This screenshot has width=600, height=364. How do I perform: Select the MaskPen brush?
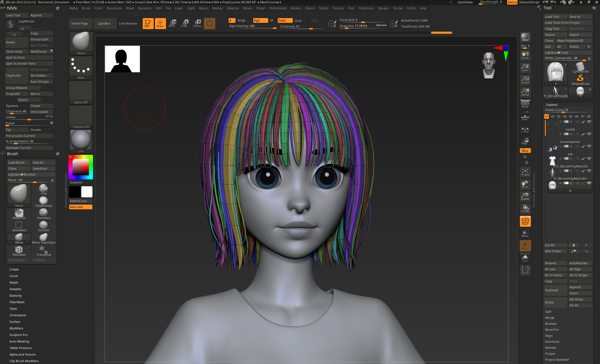tap(19, 214)
